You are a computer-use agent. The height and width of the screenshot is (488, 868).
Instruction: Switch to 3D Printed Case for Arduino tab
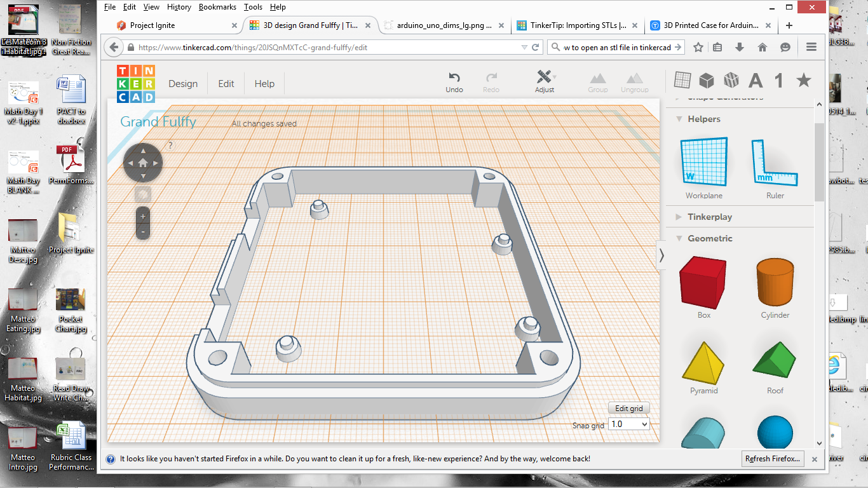coord(712,25)
